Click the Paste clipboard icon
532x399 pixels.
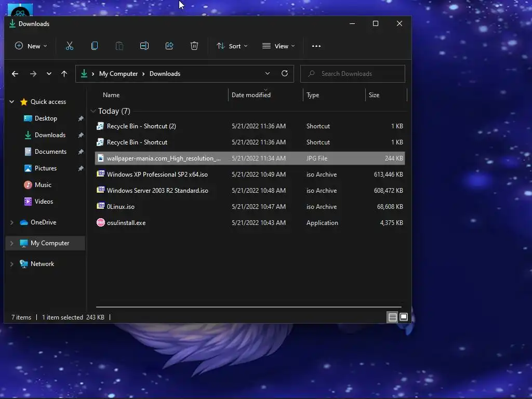pyautogui.click(x=119, y=46)
